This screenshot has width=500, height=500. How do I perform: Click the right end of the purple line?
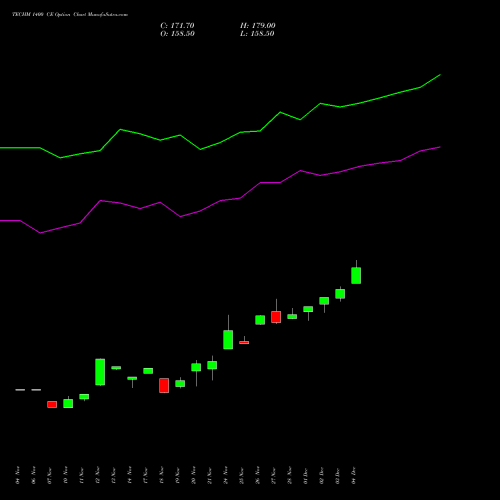pos(440,147)
